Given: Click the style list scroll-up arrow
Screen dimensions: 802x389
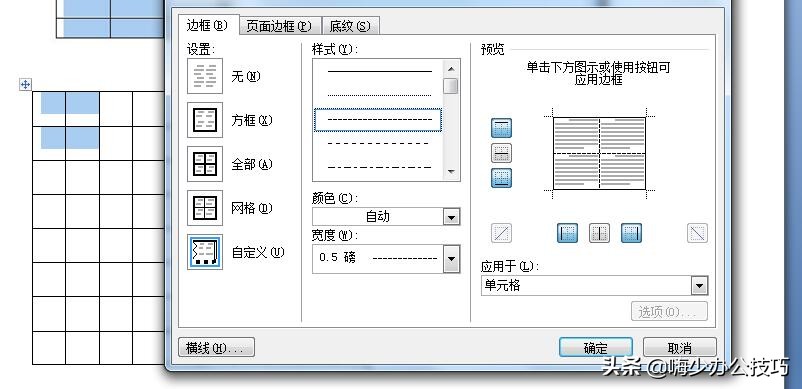Looking at the screenshot, I should [x=451, y=68].
